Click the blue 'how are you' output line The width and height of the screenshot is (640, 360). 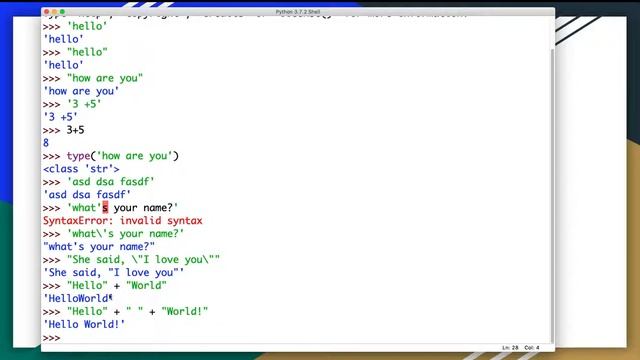click(x=81, y=91)
